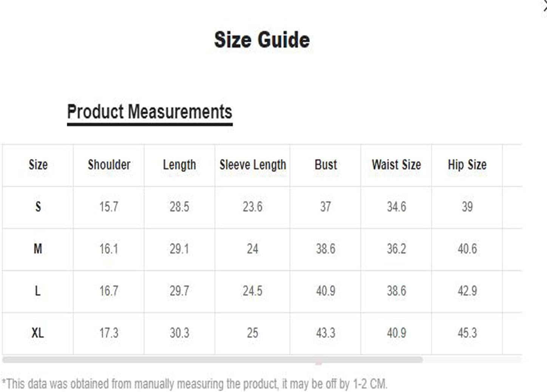Click the 24.5 sleeve length cell
547x392 pixels.
pos(253,291)
